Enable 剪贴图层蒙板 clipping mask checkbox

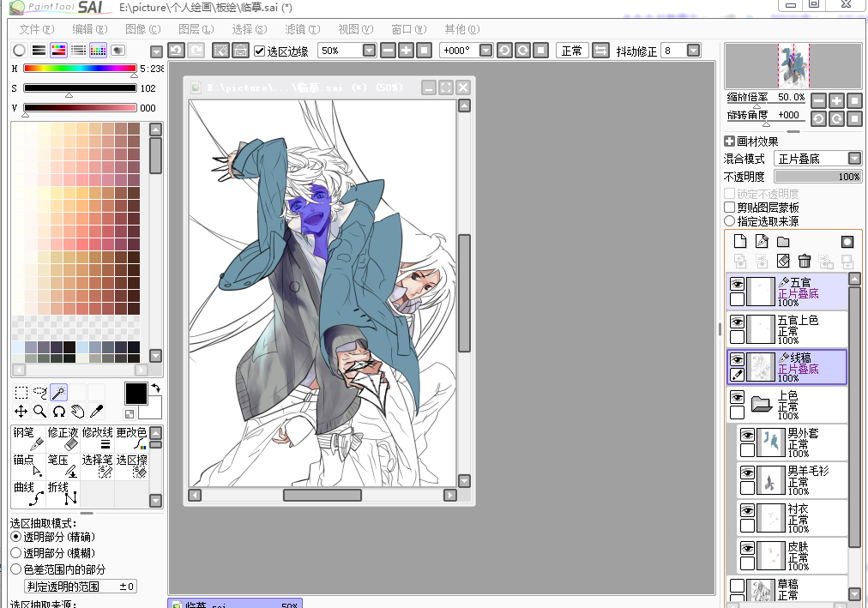[x=730, y=208]
